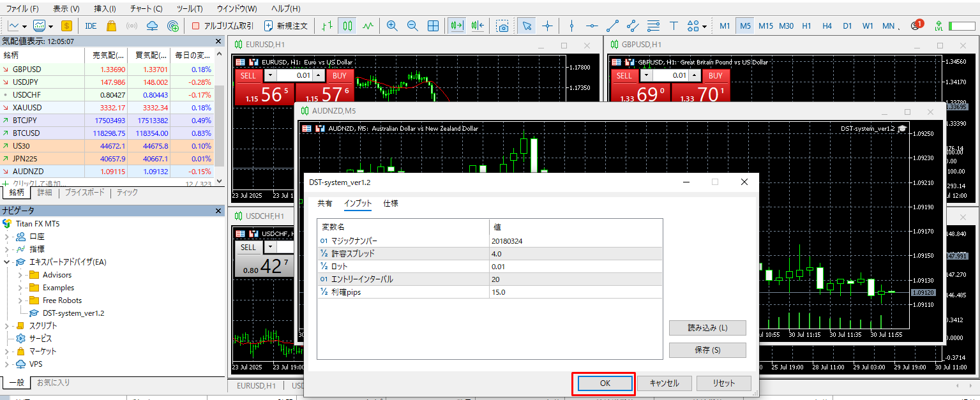Click OK in DST-system dialog
The image size is (980, 400).
pyautogui.click(x=605, y=383)
